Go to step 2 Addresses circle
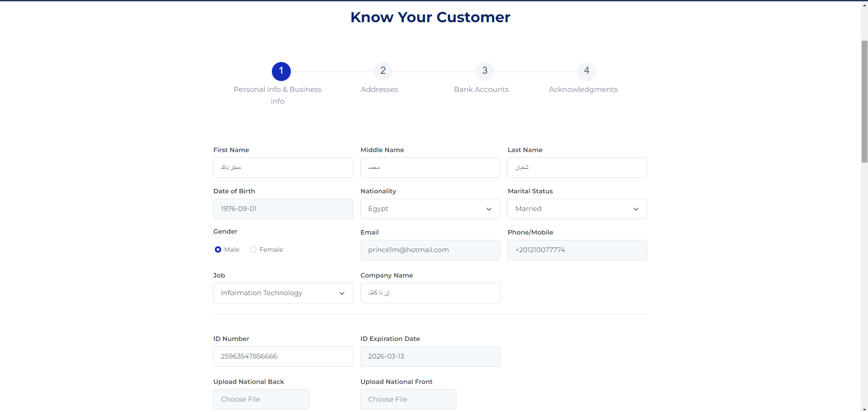The height and width of the screenshot is (412, 868). [383, 71]
